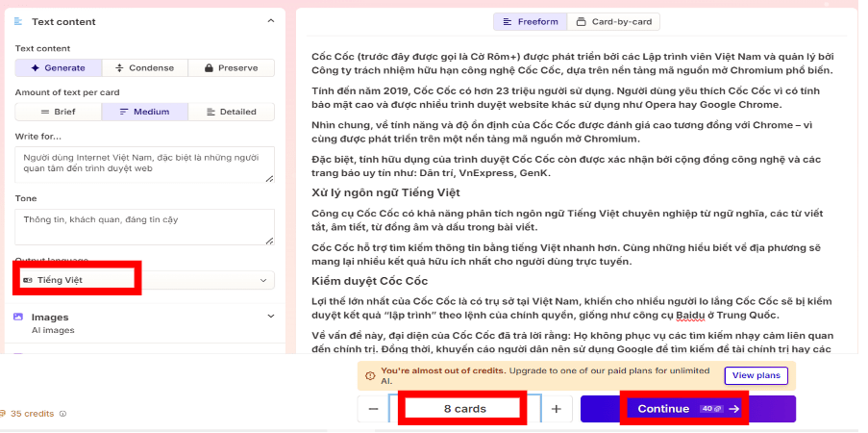
Task: Set text amount to Detailed
Action: (x=231, y=112)
